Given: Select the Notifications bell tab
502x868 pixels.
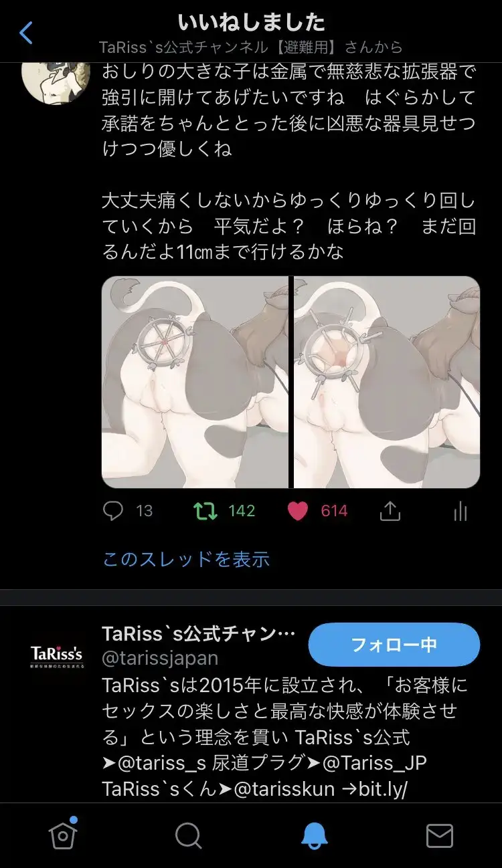Looking at the screenshot, I should (x=314, y=835).
